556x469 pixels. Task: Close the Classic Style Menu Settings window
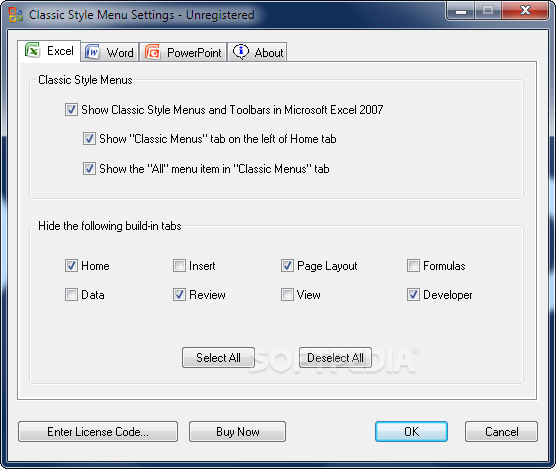click(525, 11)
